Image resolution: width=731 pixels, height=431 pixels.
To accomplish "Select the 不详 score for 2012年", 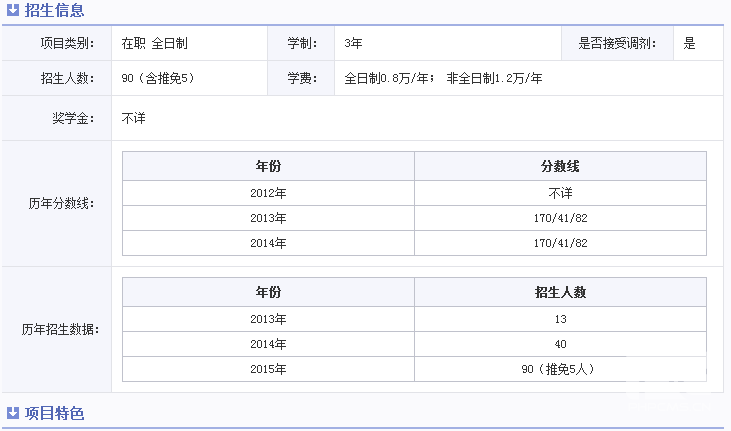I will coord(560,193).
